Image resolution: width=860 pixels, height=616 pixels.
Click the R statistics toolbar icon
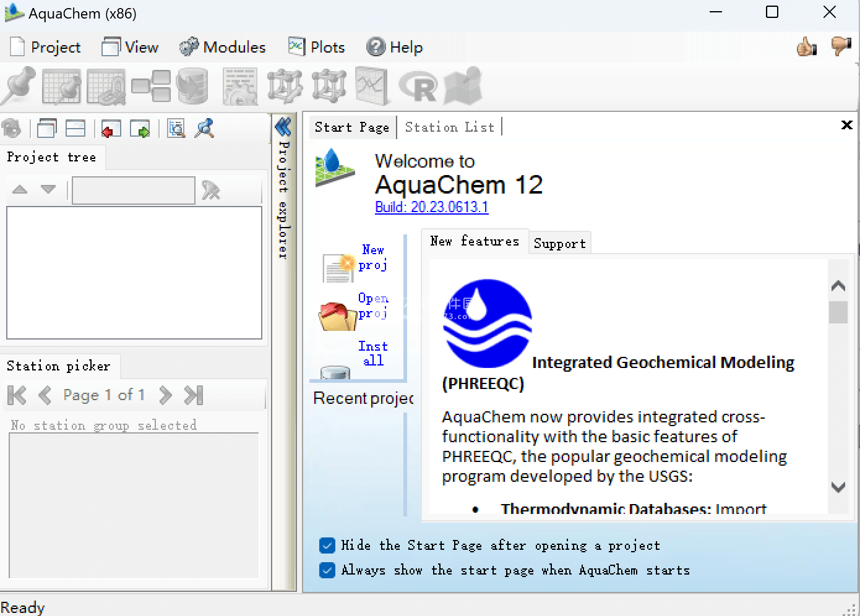[418, 87]
